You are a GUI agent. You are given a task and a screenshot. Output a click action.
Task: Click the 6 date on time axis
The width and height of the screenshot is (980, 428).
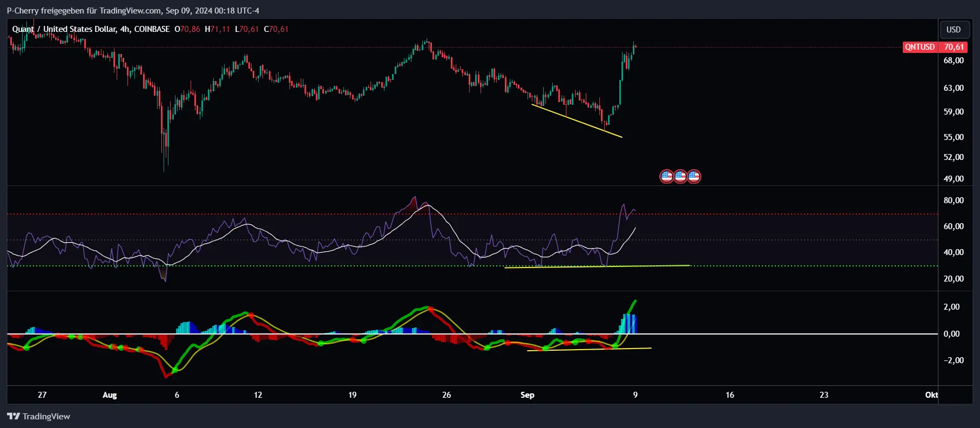coord(177,395)
